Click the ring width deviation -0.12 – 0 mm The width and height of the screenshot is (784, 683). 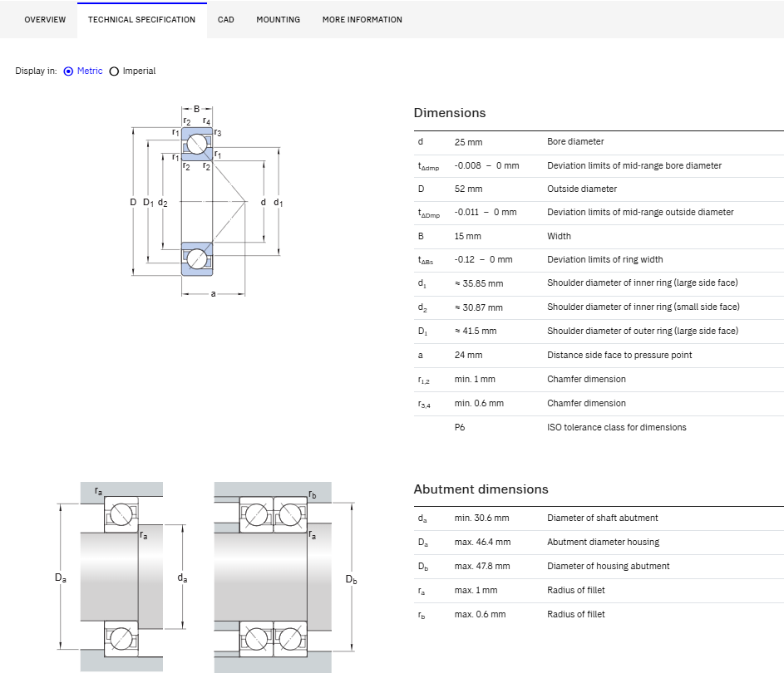(483, 259)
